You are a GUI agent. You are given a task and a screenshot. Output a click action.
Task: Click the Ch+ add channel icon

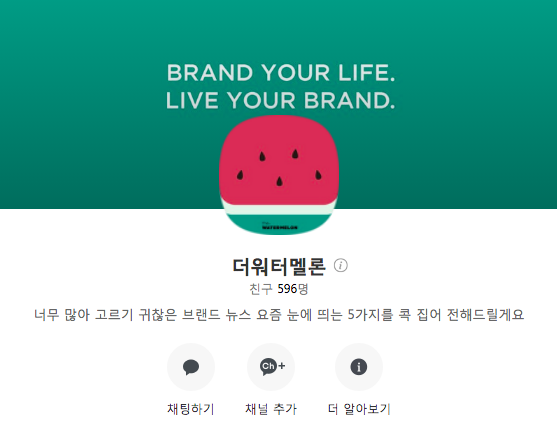pos(271,367)
